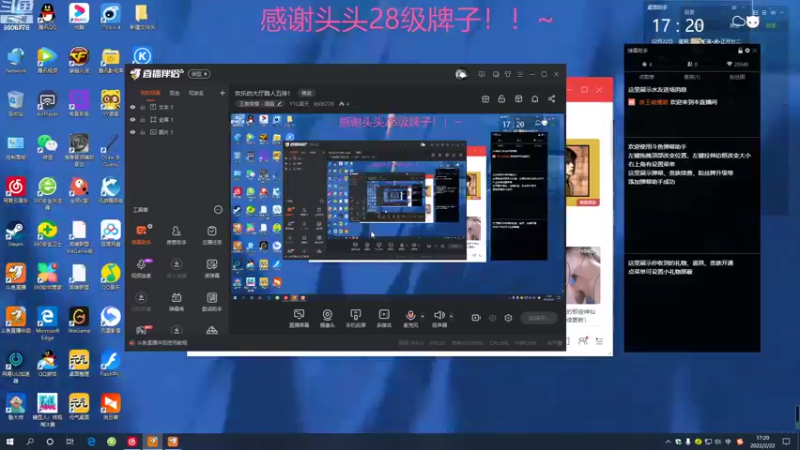Click the pencil edit icon beside 王者荣耀 category

(279, 104)
